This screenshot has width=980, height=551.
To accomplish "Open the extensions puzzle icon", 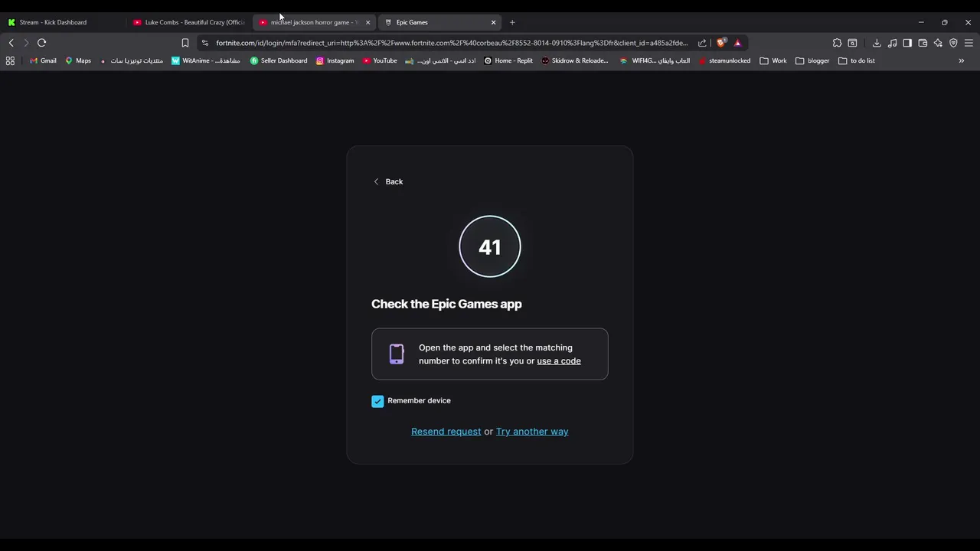I will click(837, 43).
